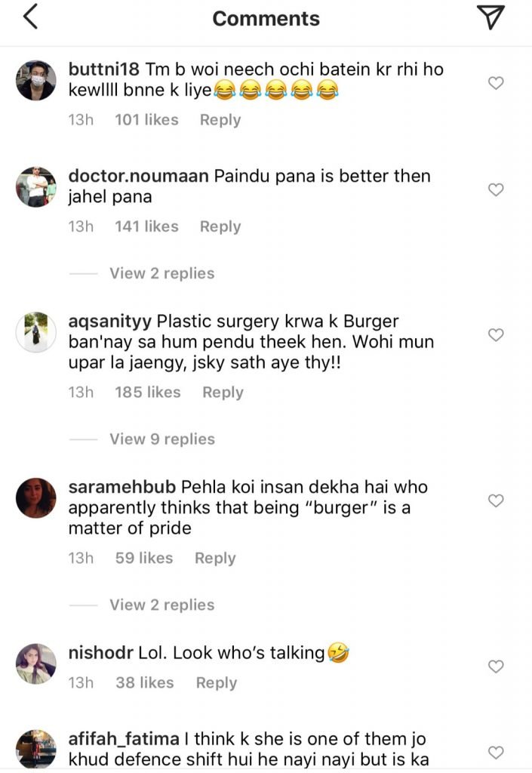Like aqsanityy's comment with heart

[x=496, y=334]
